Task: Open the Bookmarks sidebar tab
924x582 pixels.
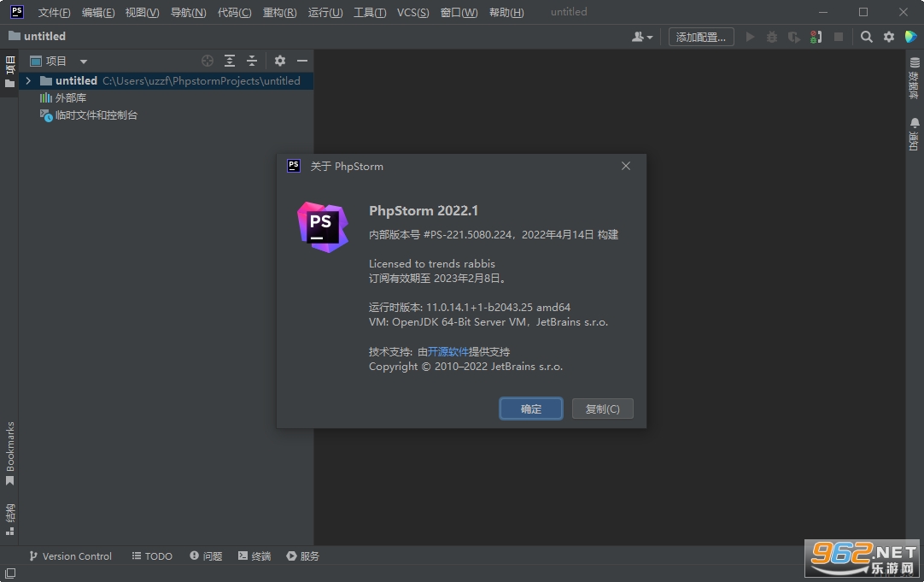Action: coord(9,453)
